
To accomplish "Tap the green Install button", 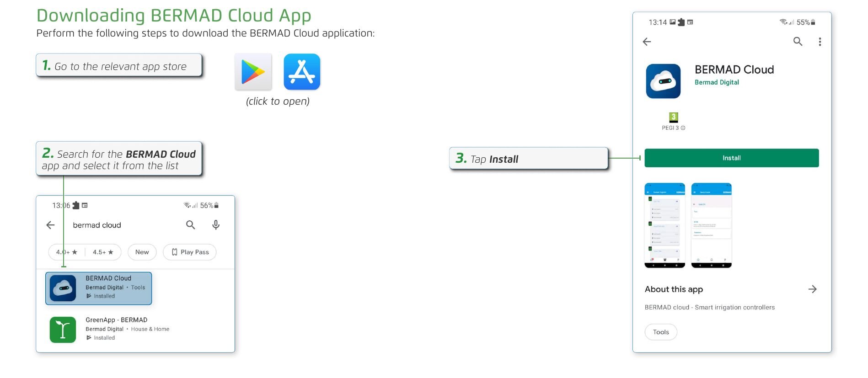I will click(731, 158).
